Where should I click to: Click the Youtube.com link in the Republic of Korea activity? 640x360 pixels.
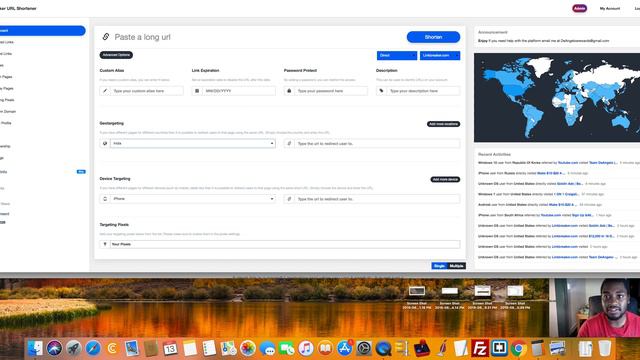568,162
